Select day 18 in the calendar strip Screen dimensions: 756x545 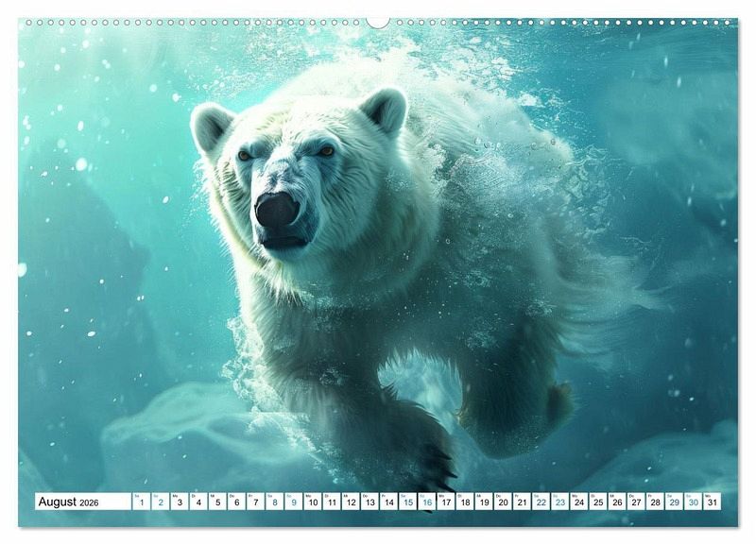pyautogui.click(x=465, y=502)
